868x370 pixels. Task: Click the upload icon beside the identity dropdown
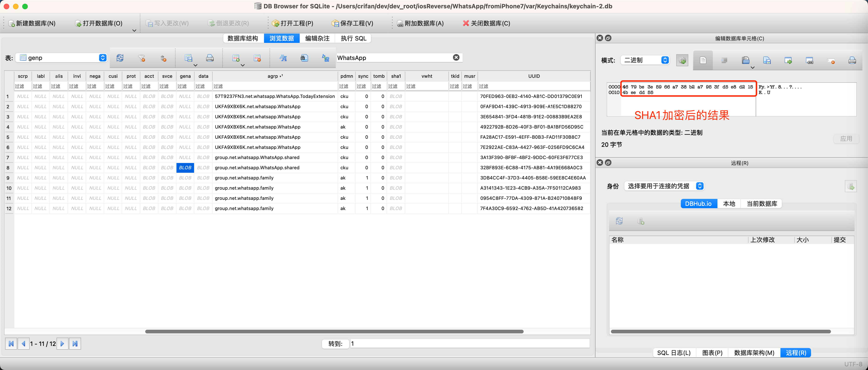pyautogui.click(x=851, y=186)
